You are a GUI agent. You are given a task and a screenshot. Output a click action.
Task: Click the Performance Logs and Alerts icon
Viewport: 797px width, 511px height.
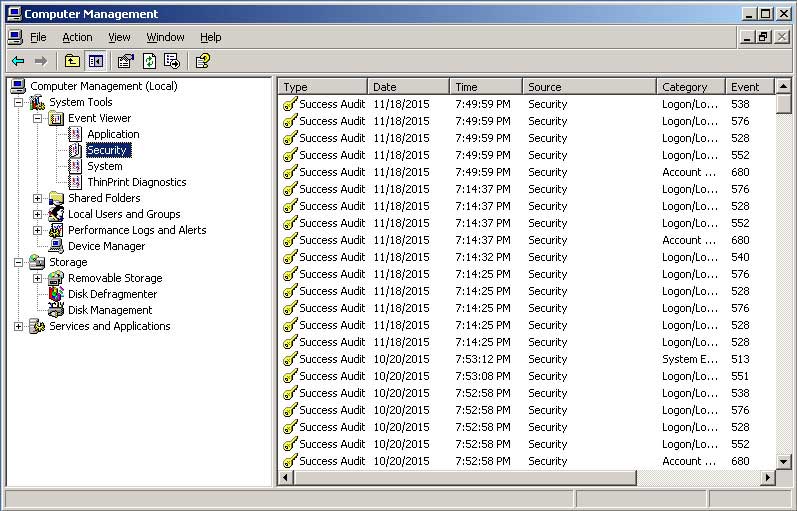56,230
